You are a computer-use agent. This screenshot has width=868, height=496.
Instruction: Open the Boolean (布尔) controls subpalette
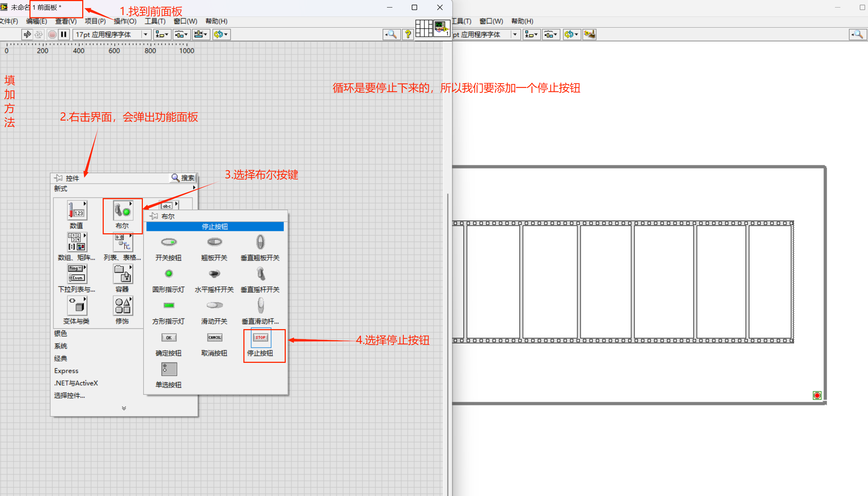tap(122, 211)
